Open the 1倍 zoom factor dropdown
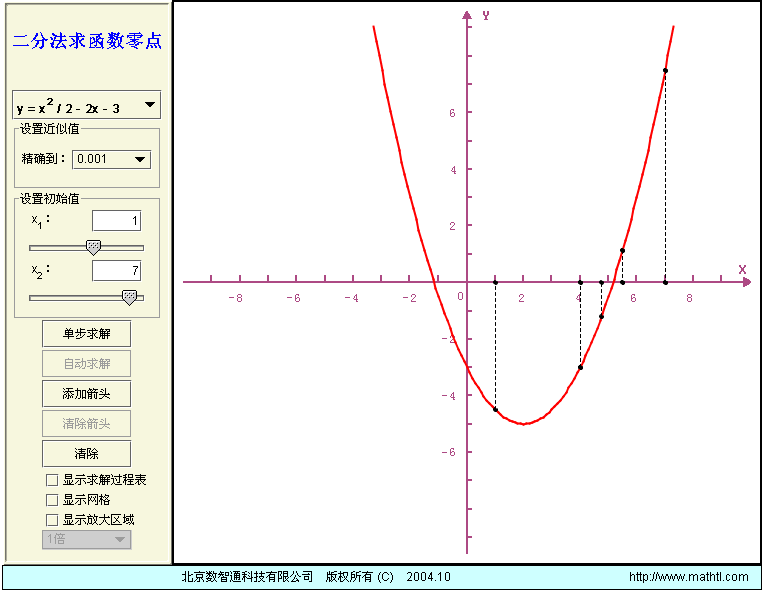The height and width of the screenshot is (590, 762). 87,539
